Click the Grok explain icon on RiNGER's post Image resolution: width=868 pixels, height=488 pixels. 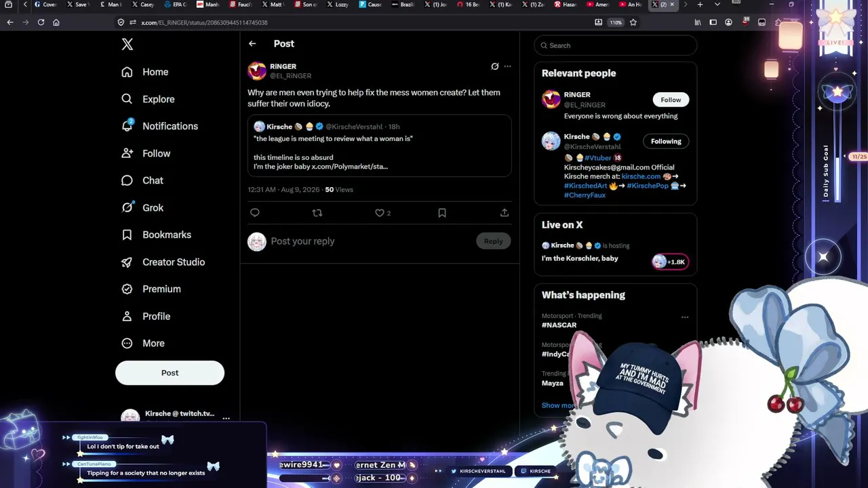tap(495, 66)
